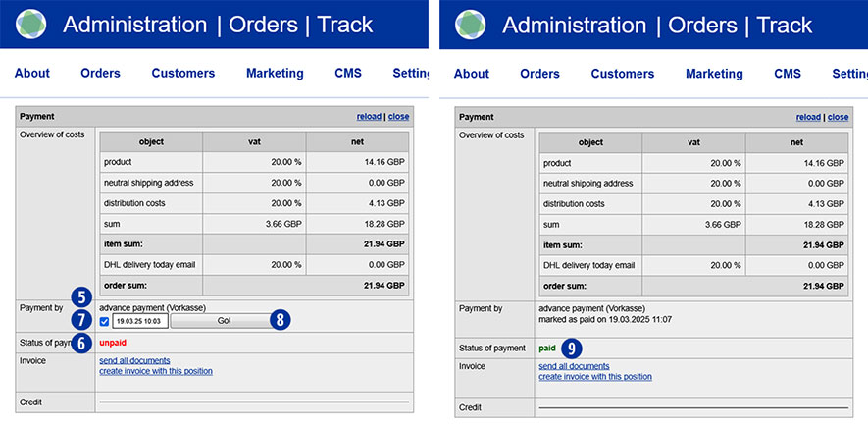Open the Orders menu in the paid screenshot

click(539, 74)
